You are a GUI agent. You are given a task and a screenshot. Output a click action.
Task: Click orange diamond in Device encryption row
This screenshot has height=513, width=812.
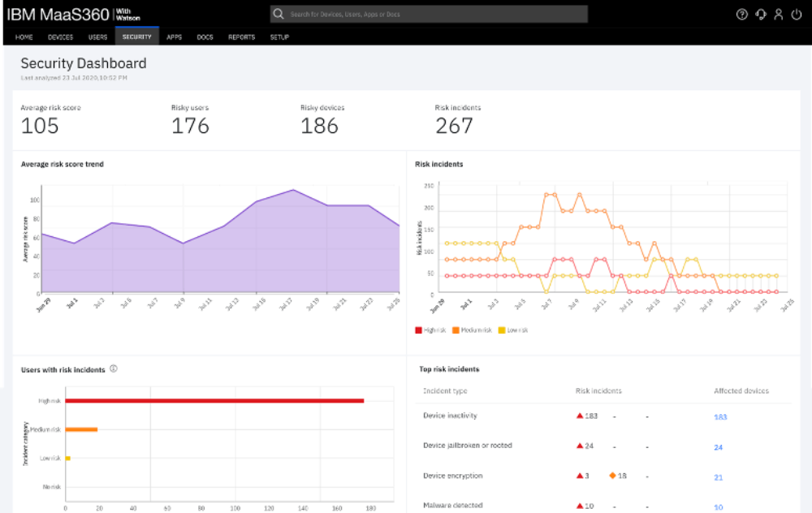click(x=612, y=476)
